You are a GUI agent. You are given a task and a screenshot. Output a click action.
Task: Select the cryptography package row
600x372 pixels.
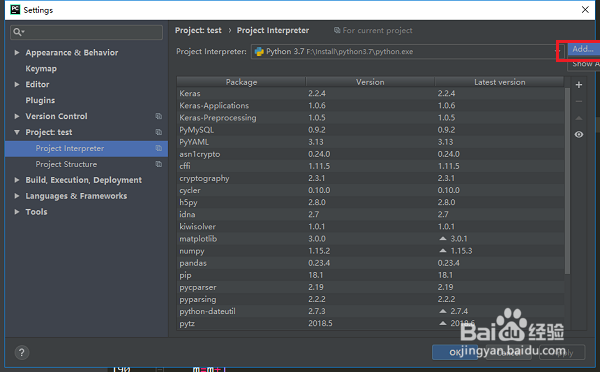pos(370,178)
